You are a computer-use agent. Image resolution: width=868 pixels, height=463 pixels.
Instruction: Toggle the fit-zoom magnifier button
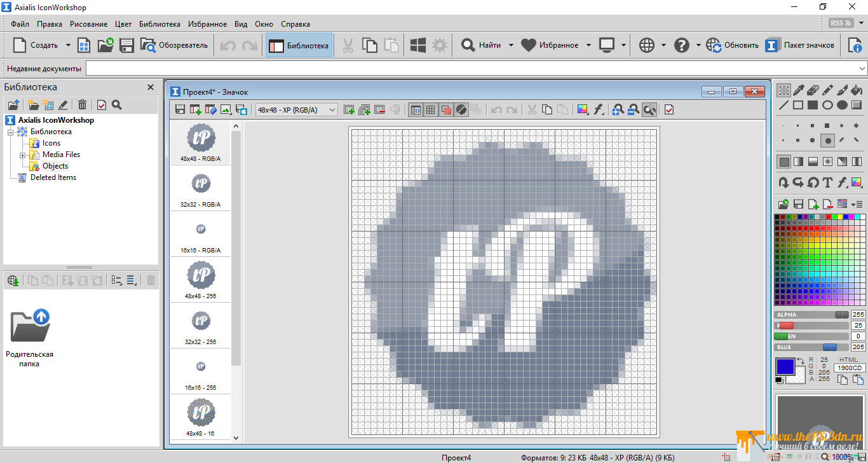click(x=649, y=110)
